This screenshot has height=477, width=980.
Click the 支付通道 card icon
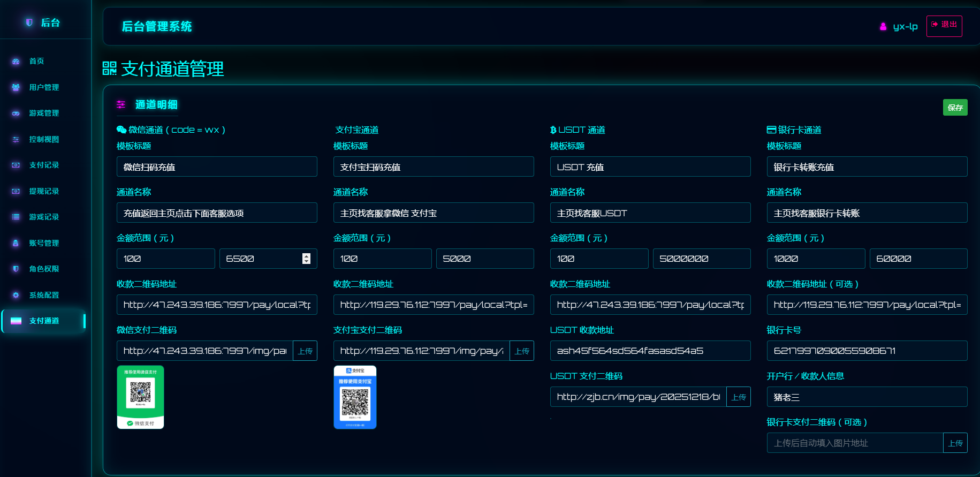(16, 321)
